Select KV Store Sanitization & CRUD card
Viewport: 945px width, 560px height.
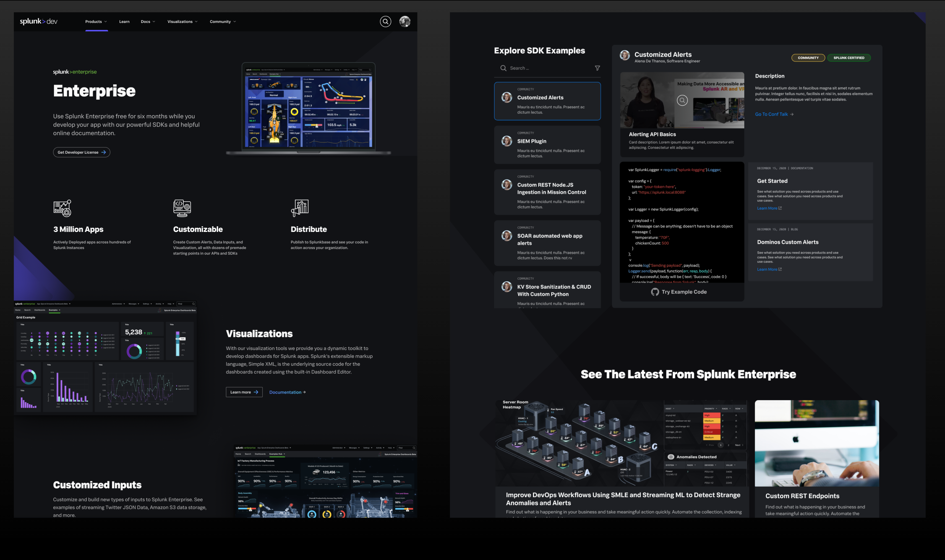pyautogui.click(x=547, y=290)
